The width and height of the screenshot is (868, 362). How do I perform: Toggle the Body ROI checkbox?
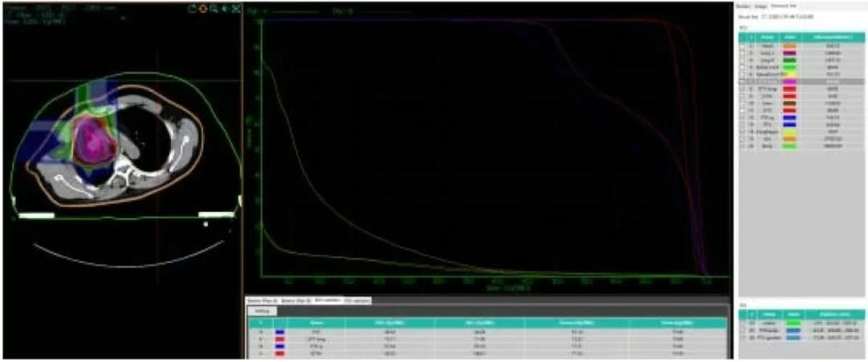[743, 146]
